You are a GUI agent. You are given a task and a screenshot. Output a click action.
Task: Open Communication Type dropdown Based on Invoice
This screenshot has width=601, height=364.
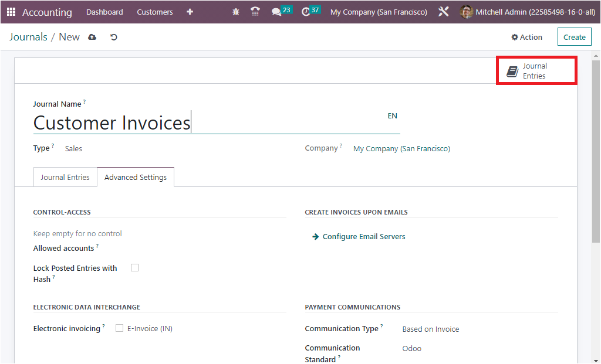click(431, 329)
